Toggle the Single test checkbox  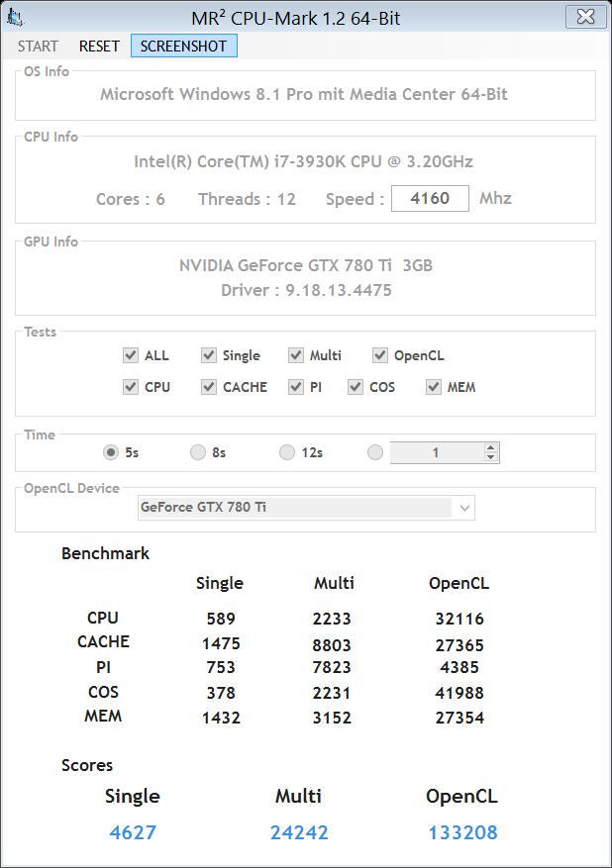click(209, 355)
